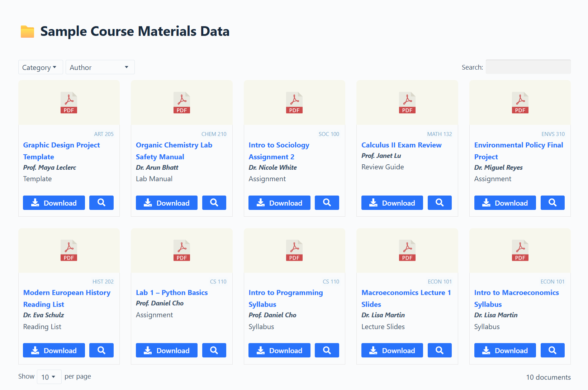588x390 pixels.
Task: Preview Intro to Programming Syllabus with magnifier
Action: coord(327,350)
